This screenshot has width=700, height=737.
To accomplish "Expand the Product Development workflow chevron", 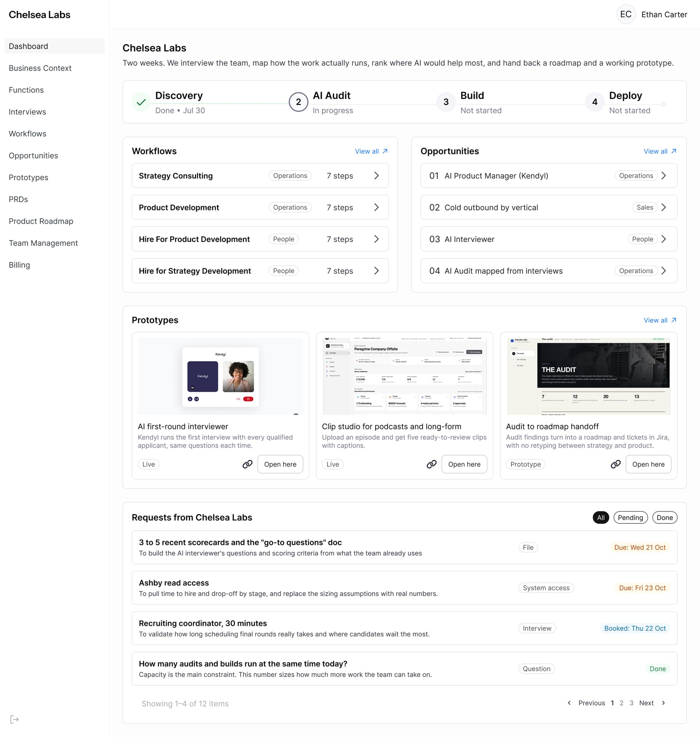I will click(x=377, y=207).
